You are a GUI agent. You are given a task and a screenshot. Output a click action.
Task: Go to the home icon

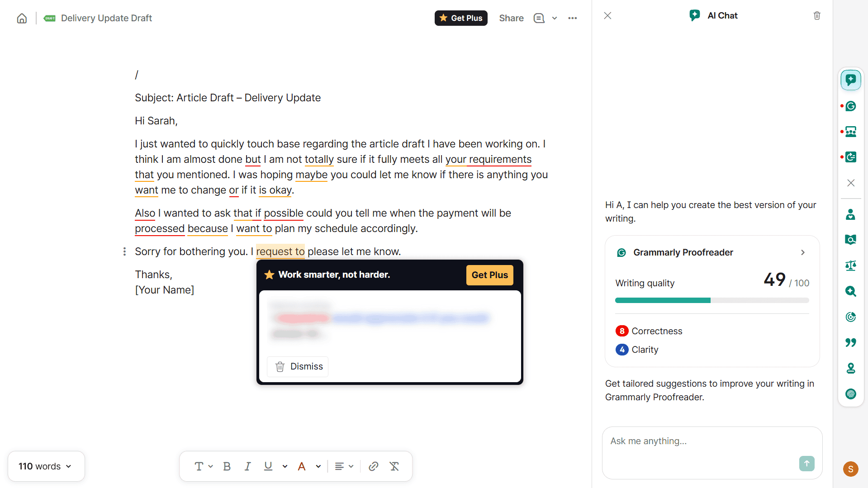pyautogui.click(x=22, y=18)
